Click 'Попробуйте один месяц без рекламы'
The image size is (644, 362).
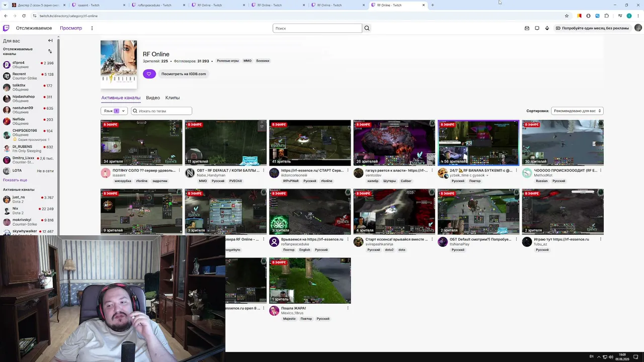(x=592, y=28)
